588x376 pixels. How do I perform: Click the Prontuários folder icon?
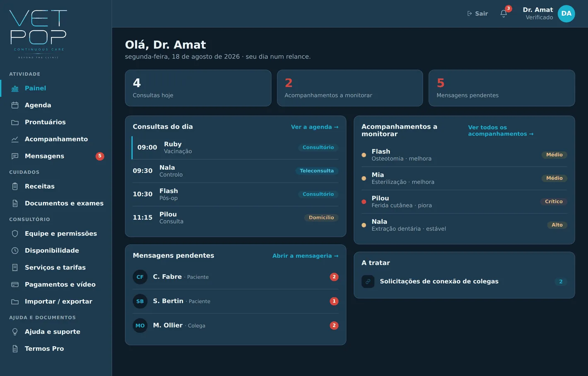click(x=15, y=122)
